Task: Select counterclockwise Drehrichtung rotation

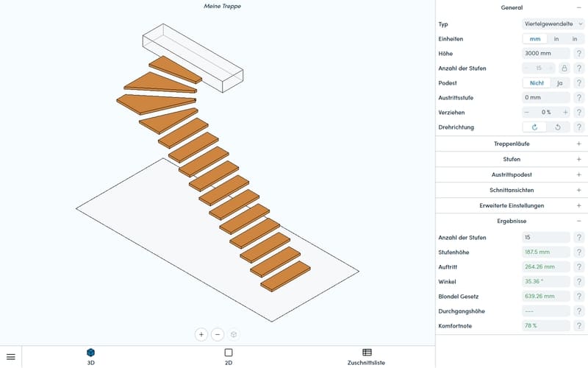Action: (x=558, y=127)
